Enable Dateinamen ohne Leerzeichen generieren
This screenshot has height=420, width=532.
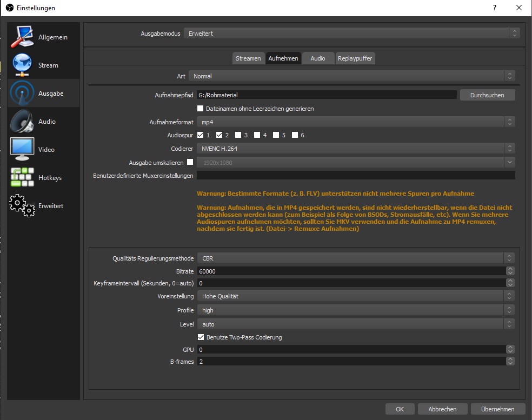coord(201,109)
